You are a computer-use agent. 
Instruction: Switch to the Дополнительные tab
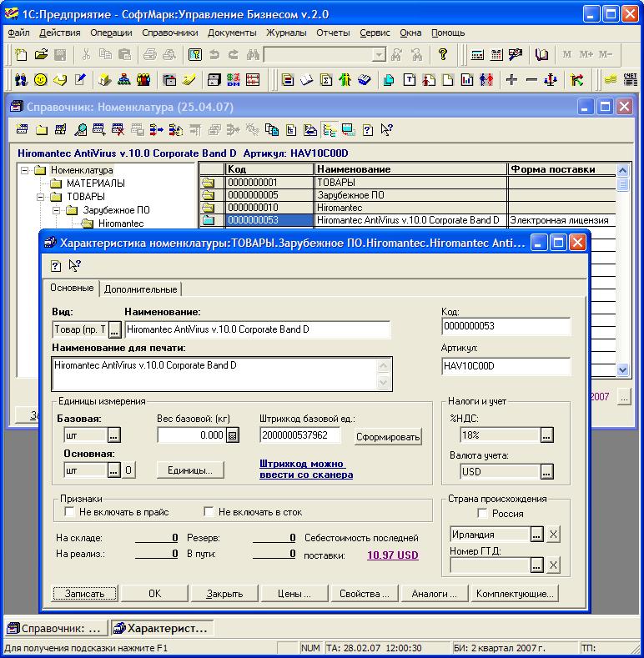pos(140,289)
